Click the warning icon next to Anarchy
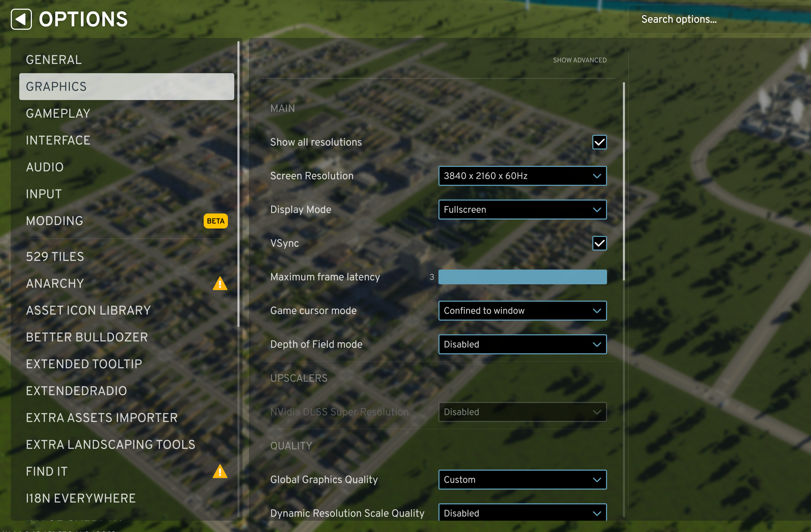 (220, 284)
